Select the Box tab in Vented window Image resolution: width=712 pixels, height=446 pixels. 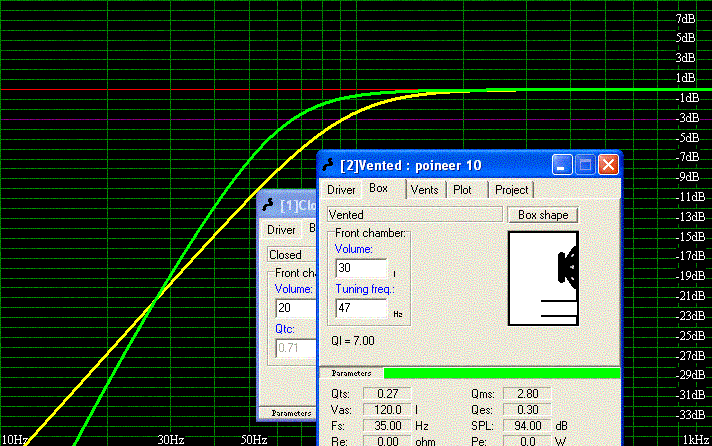point(379,188)
